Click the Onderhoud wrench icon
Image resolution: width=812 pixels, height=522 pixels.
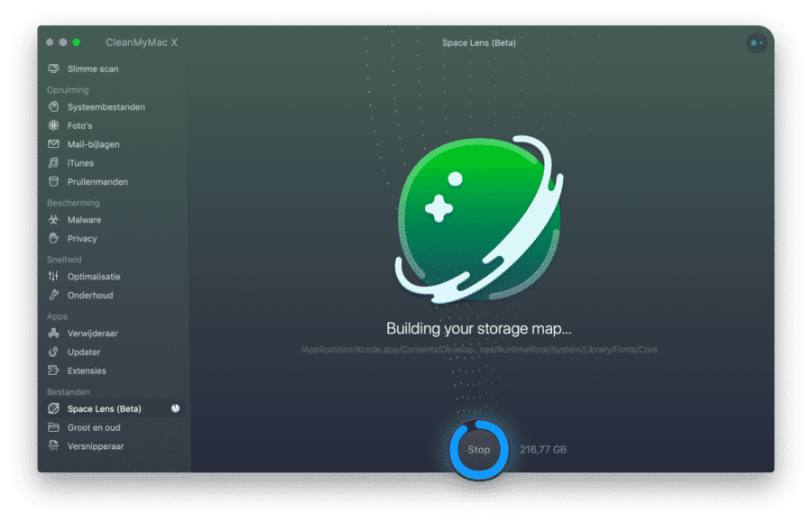pyautogui.click(x=53, y=295)
